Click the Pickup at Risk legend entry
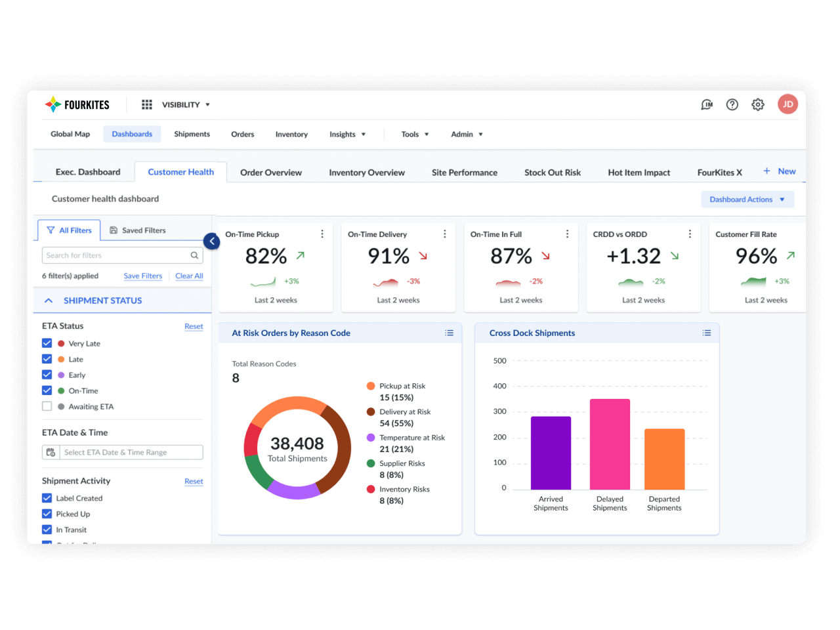The height and width of the screenshot is (630, 840). (396, 392)
